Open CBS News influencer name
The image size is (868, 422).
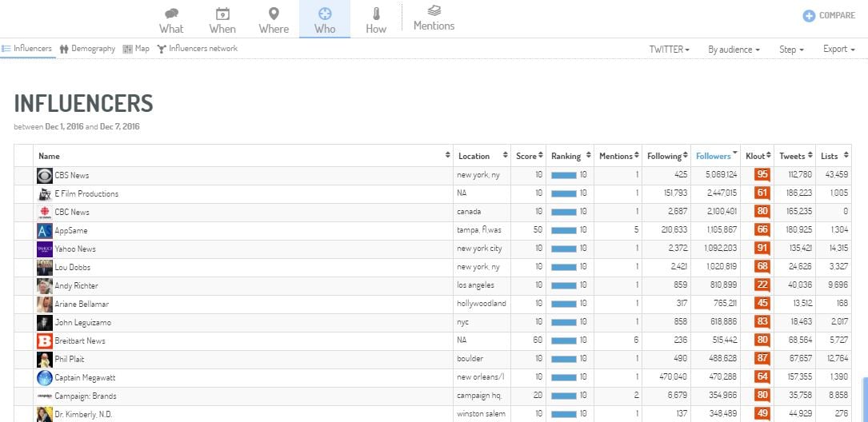(x=71, y=175)
